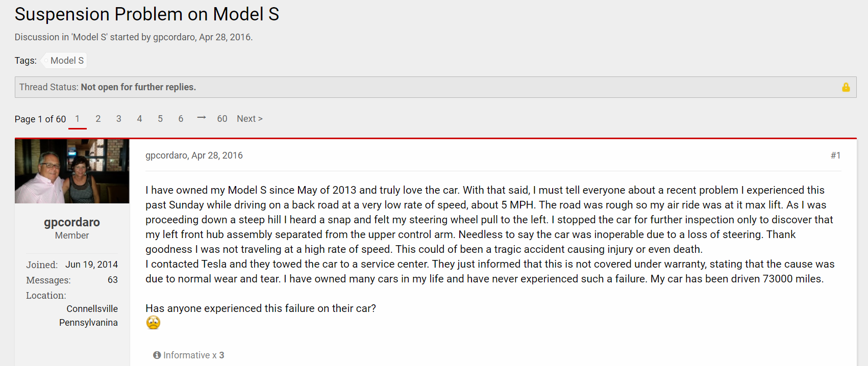Open gpcordaro's avatar photo
Viewport: 868px width, 366px height.
click(x=72, y=171)
